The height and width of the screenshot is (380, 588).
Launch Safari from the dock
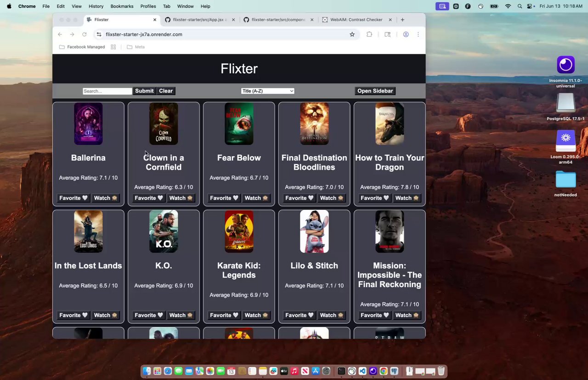pyautogui.click(x=168, y=371)
